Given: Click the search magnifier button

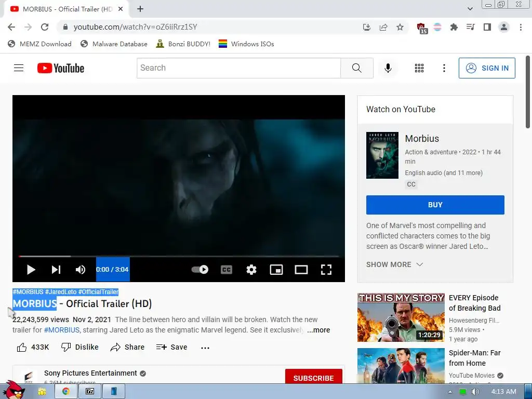Looking at the screenshot, I should coord(356,68).
